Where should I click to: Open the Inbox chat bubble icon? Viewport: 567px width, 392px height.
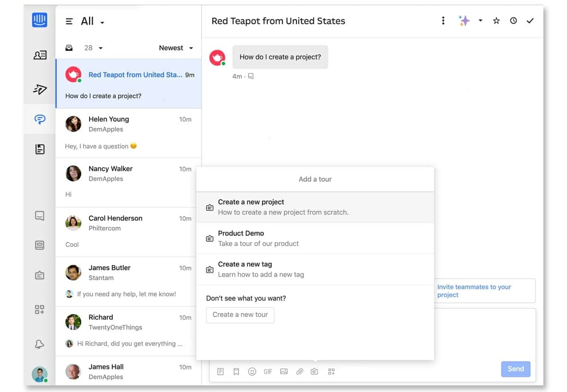click(40, 119)
